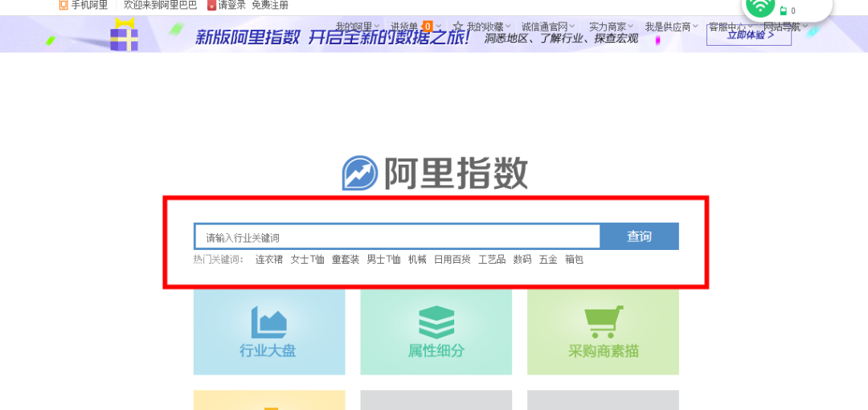
Task: Click the gift box icon in banner
Action: coord(124,35)
